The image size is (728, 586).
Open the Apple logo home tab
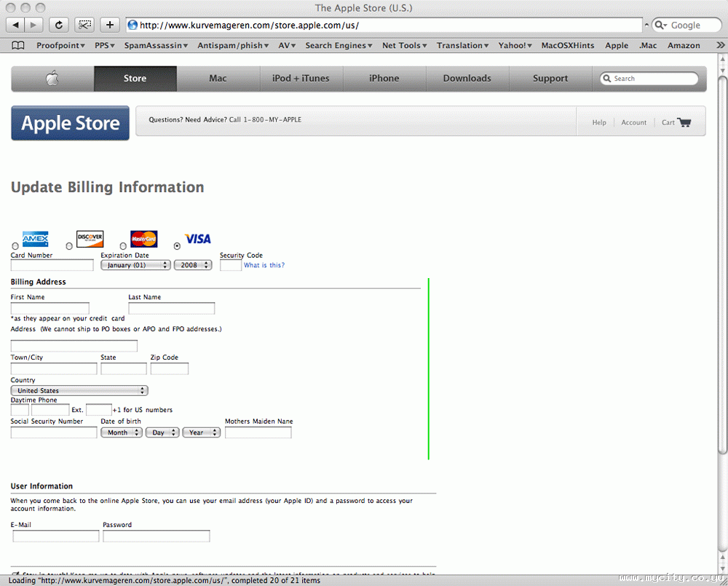tap(52, 79)
